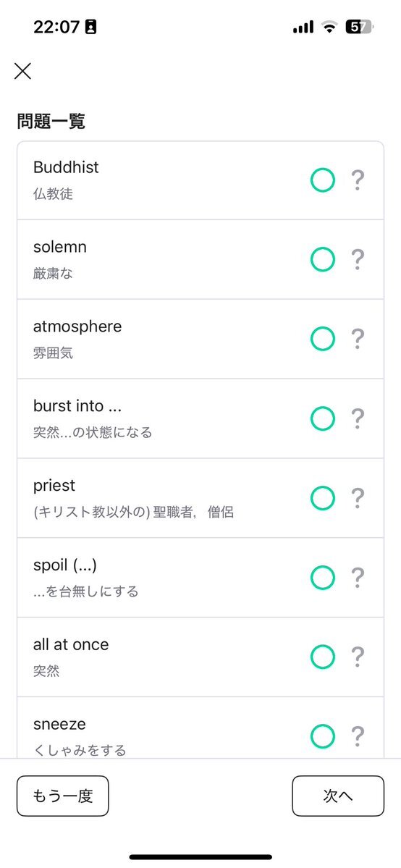Open help question mark for solemn
This screenshot has width=401, height=868.
[358, 260]
